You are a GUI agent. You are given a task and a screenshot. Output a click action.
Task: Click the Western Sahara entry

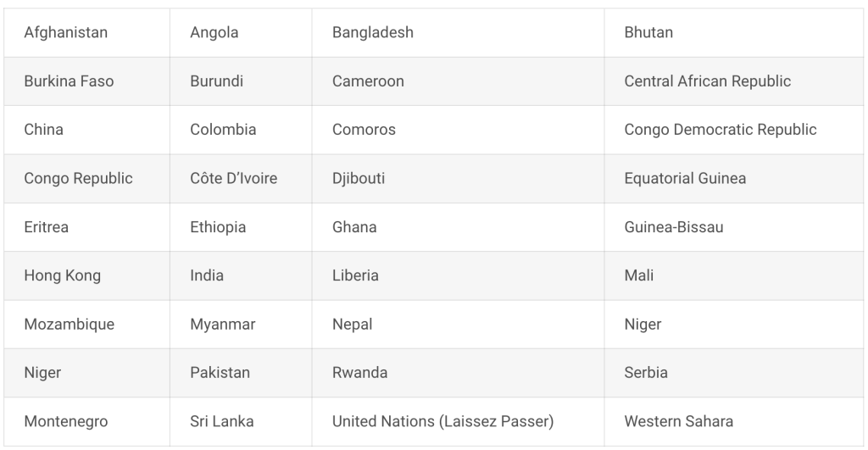679,421
